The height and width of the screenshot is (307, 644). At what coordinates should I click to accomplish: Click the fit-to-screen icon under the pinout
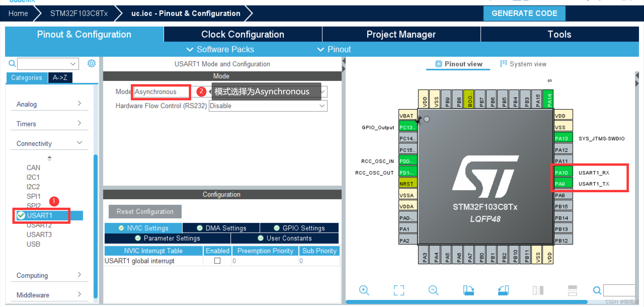(x=399, y=290)
